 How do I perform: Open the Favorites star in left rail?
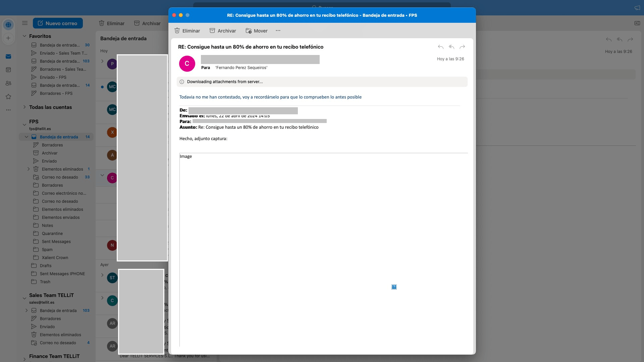click(8, 97)
